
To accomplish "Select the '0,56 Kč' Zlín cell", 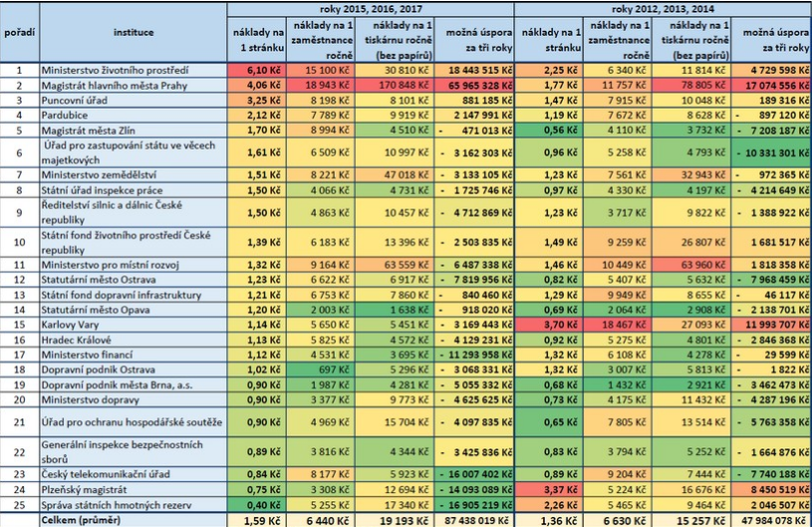I will click(x=549, y=130).
